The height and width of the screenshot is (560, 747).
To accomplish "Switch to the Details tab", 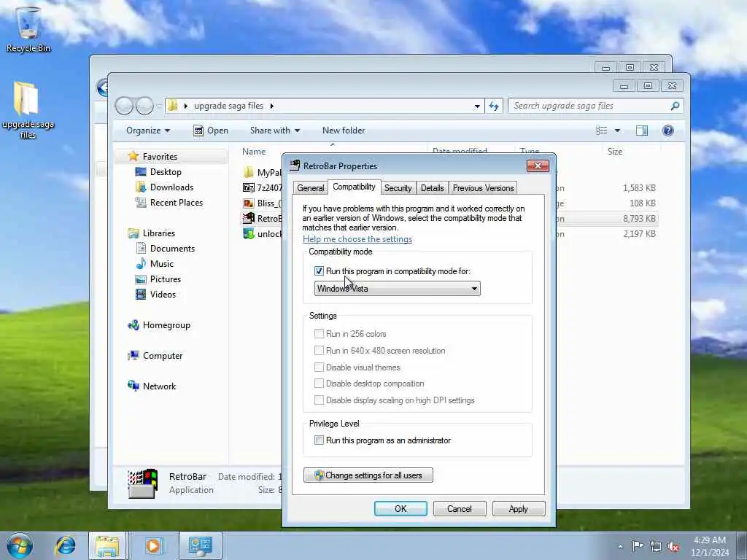I will (x=432, y=188).
